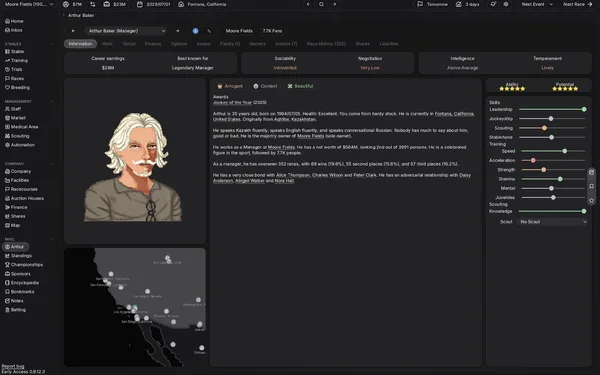The height and width of the screenshot is (375, 600).
Task: Open the Jockey of the Year award link
Action: coord(232,103)
